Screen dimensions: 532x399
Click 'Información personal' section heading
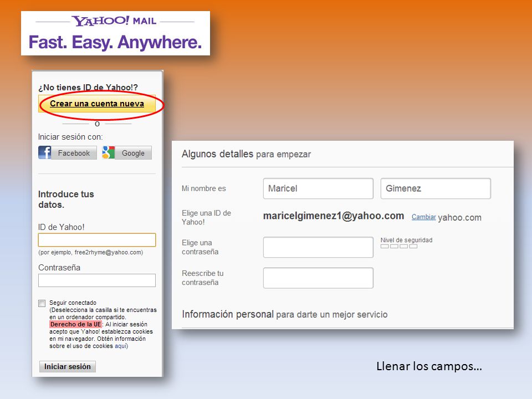tap(285, 314)
